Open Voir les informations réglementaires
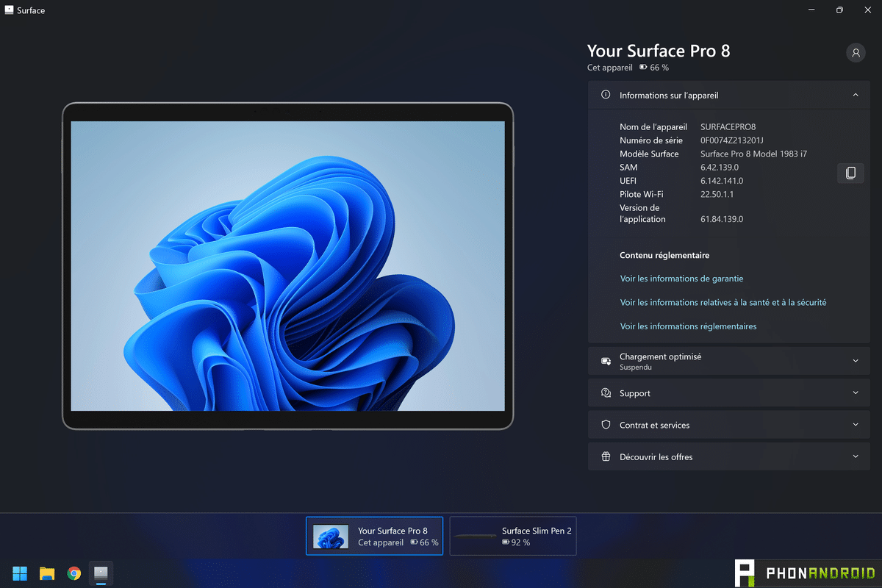 (x=688, y=326)
